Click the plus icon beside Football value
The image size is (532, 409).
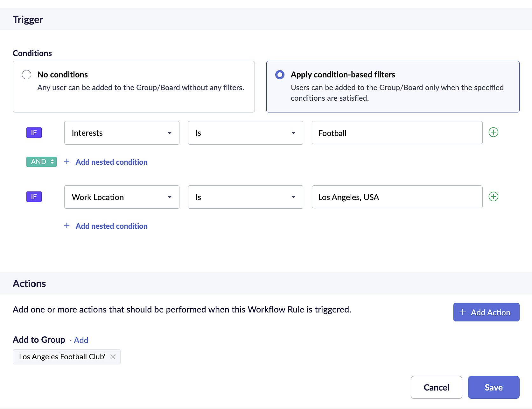[x=493, y=133]
